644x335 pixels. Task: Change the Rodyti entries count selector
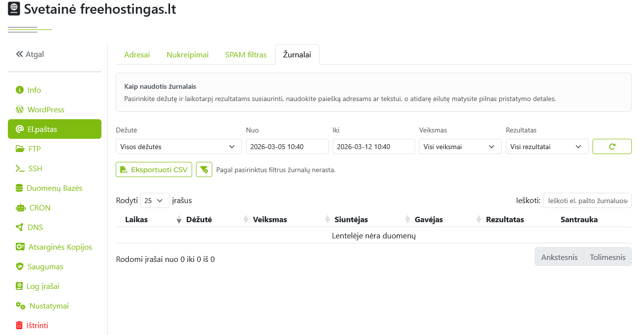[x=155, y=201]
